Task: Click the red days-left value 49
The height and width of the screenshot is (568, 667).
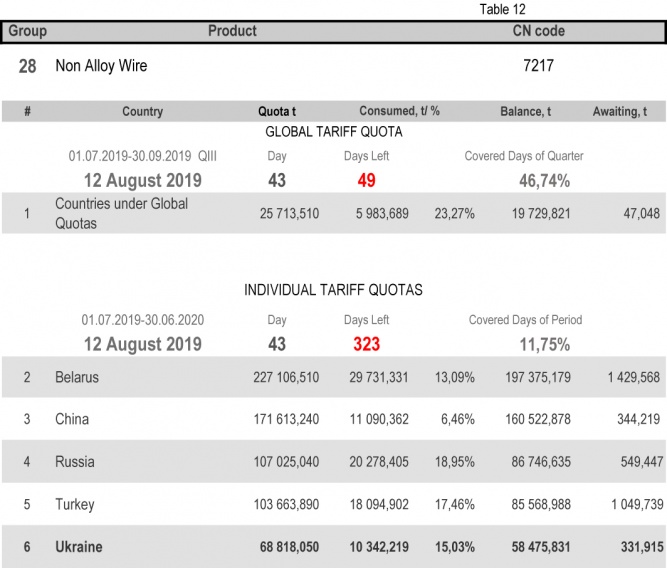Action: pos(368,181)
